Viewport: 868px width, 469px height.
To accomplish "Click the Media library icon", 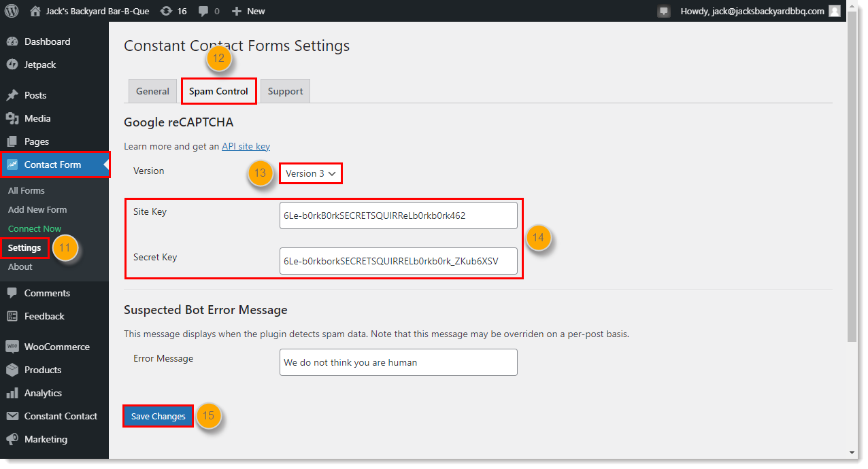I will tap(12, 118).
